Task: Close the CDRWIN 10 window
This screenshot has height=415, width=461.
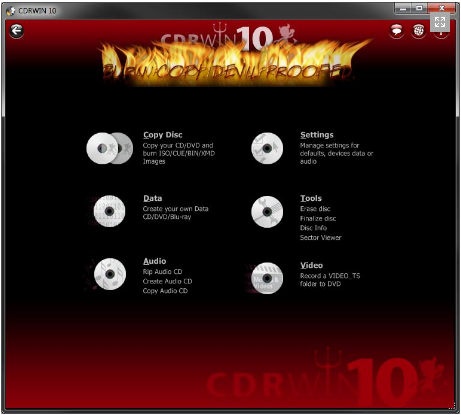Action: point(441,8)
